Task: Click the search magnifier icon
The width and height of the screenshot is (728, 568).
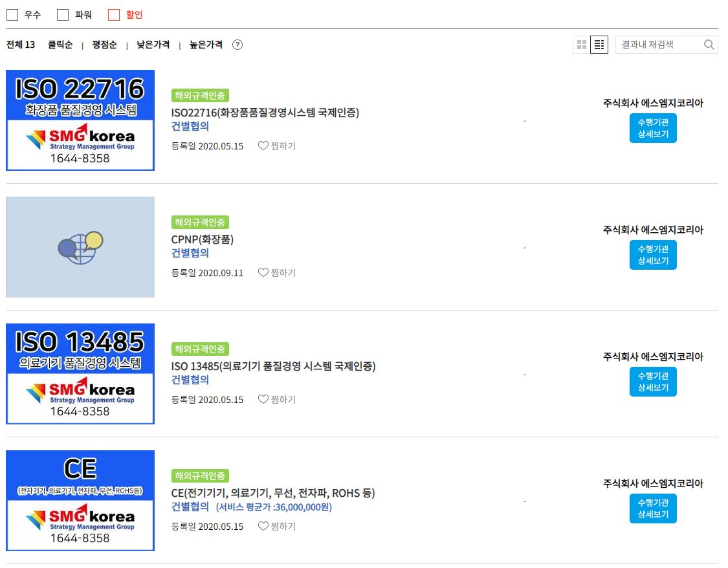Action: point(709,45)
